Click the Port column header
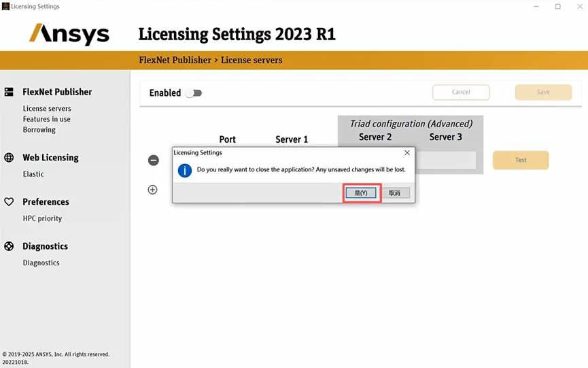 tap(227, 139)
